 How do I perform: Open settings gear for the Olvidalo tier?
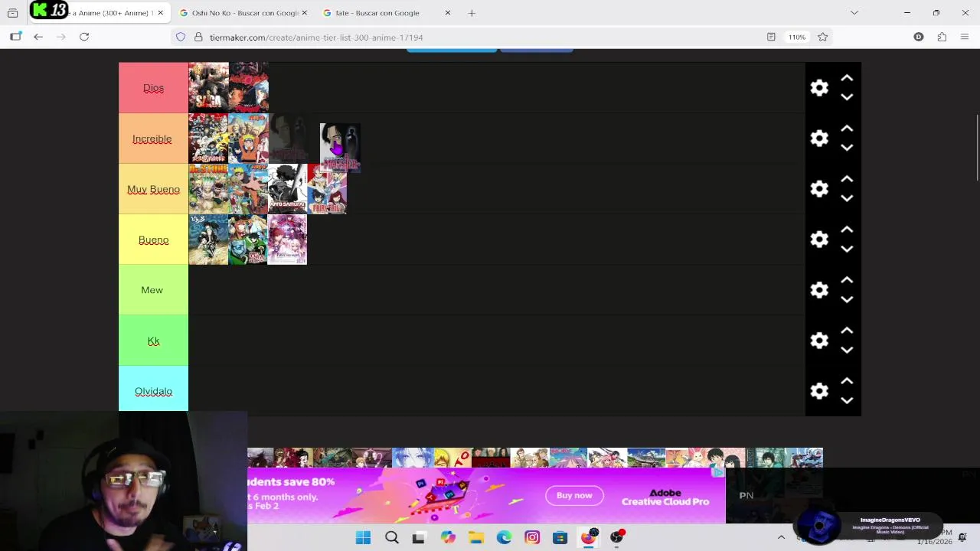click(x=819, y=391)
